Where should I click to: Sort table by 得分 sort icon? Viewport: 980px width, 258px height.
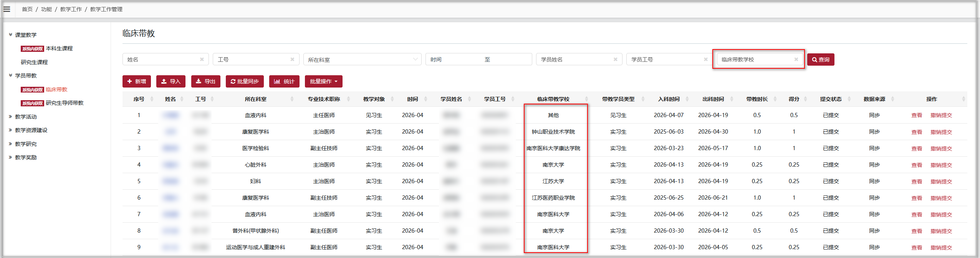[805, 99]
